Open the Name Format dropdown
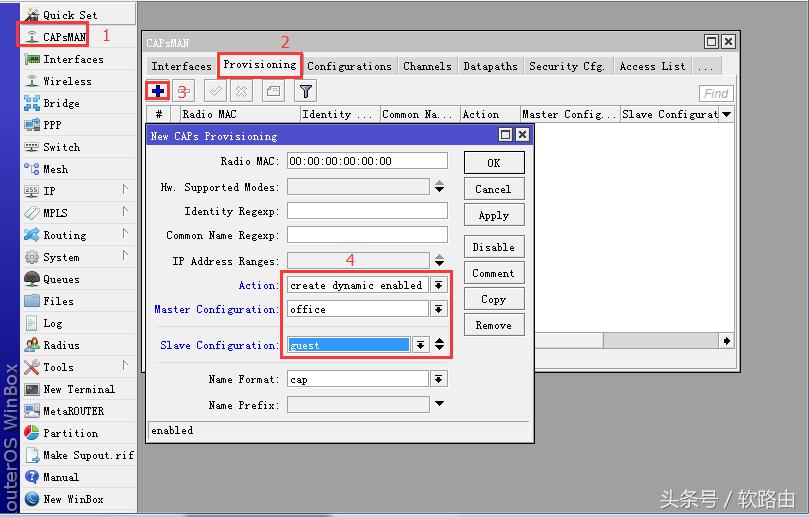The height and width of the screenshot is (517, 809). point(439,379)
